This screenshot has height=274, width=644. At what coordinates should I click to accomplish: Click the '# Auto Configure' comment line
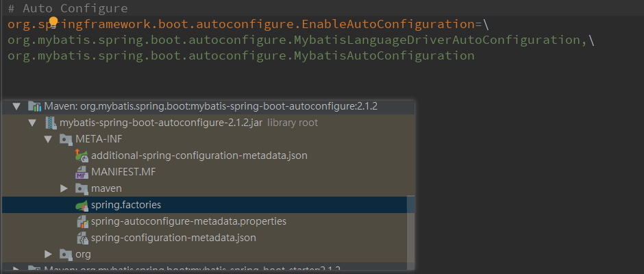click(x=68, y=8)
